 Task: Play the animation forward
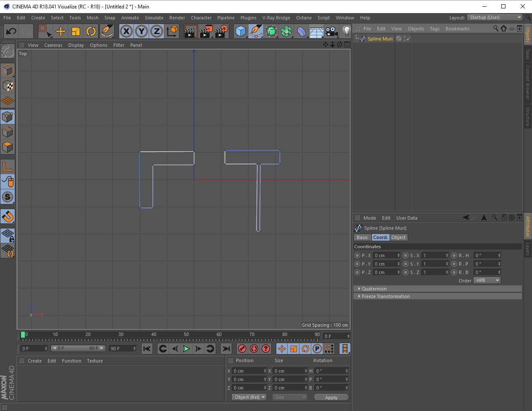(186, 349)
